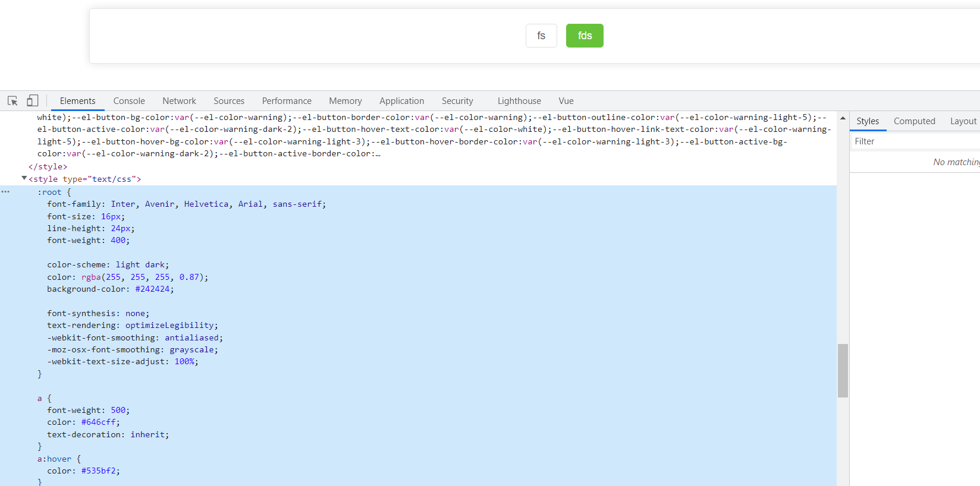Switch to the Security tab
This screenshot has width=980, height=486.
457,101
